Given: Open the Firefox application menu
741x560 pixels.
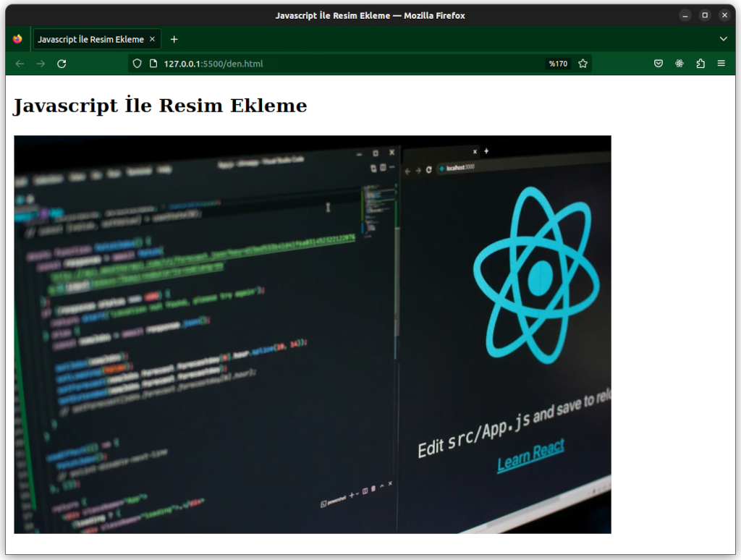Looking at the screenshot, I should click(721, 64).
